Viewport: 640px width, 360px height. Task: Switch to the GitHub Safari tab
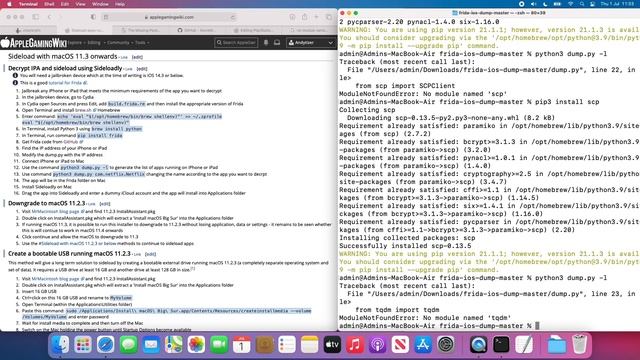pyautogui.click(x=197, y=30)
